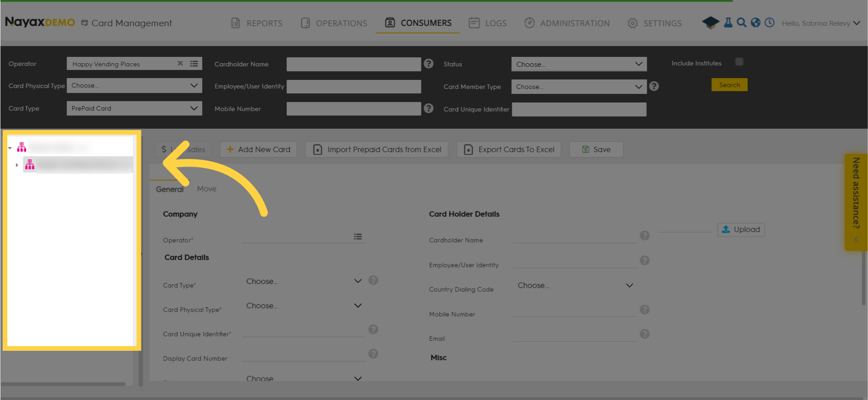Image resolution: width=868 pixels, height=400 pixels.
Task: Click the Email input field
Action: click(575, 335)
